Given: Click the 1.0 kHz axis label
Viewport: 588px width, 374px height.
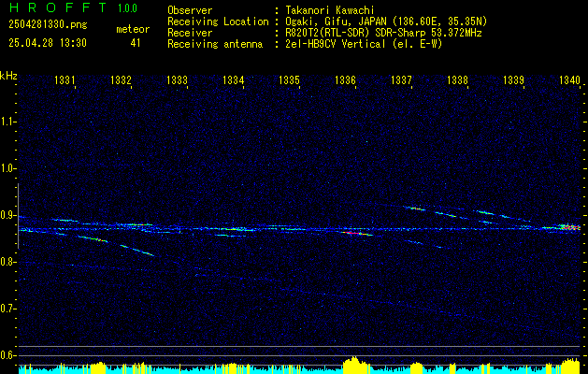Looking at the screenshot, I should (x=7, y=169).
